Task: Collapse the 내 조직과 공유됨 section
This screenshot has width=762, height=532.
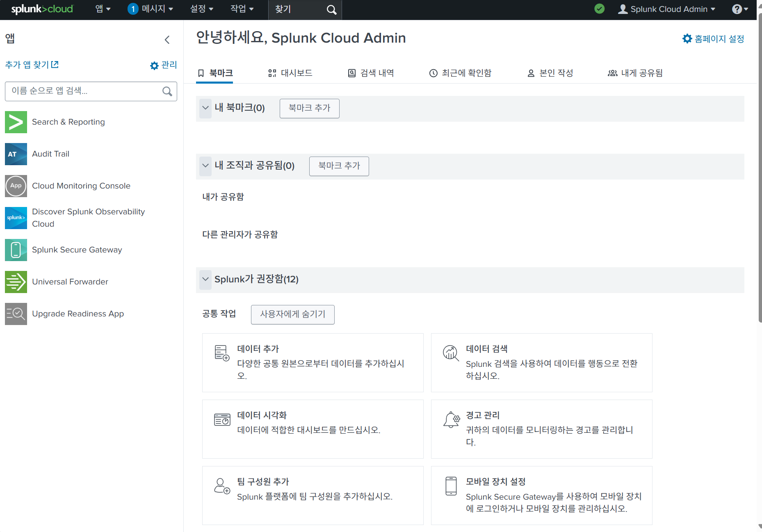Action: click(x=205, y=166)
